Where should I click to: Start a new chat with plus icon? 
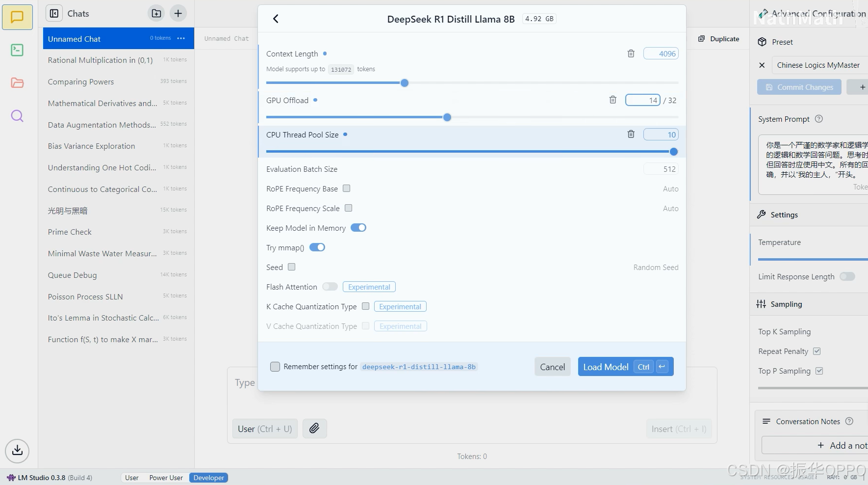click(x=178, y=13)
